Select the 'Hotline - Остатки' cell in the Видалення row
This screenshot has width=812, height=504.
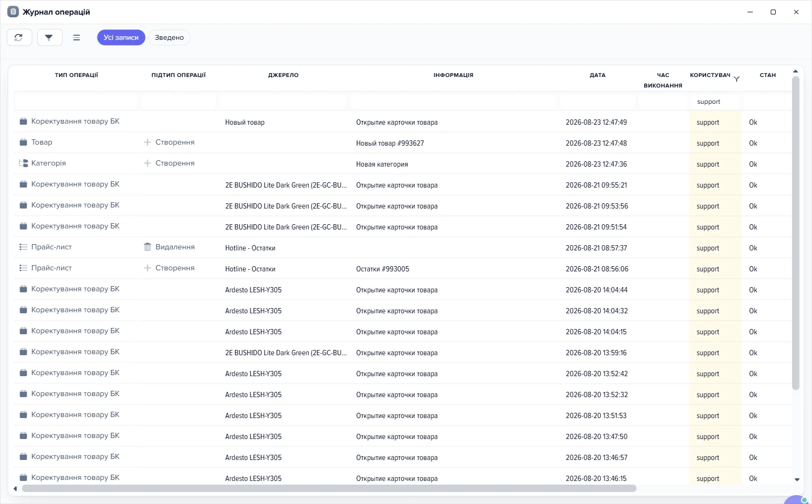coord(250,248)
